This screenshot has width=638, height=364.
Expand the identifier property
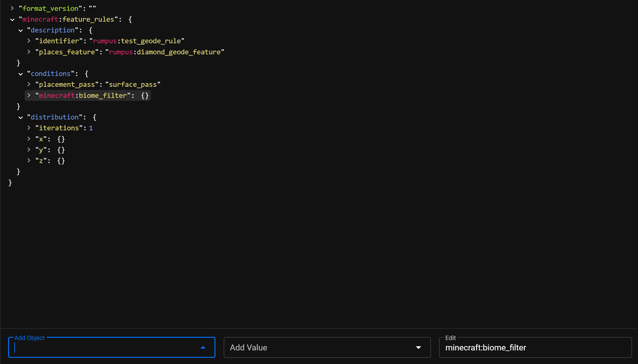pos(29,41)
